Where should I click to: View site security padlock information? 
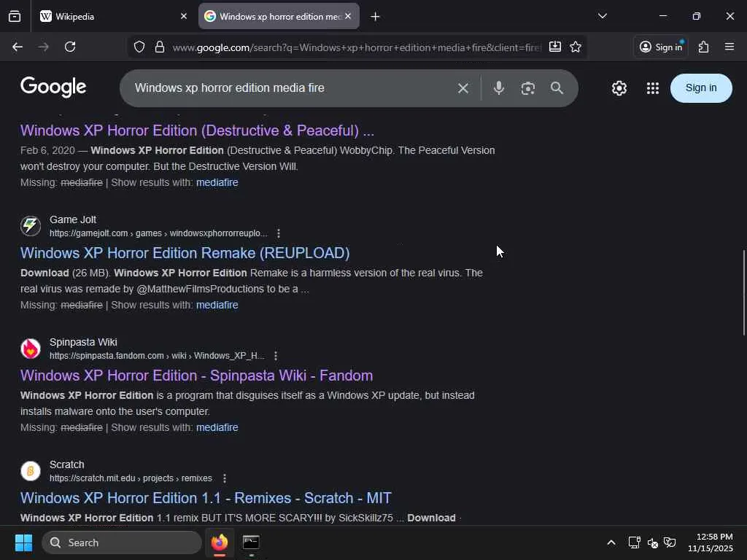pos(160,47)
